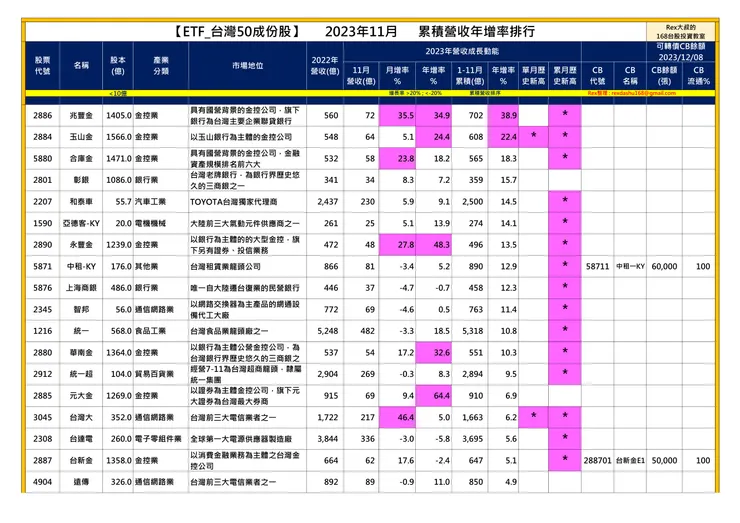740x523 pixels.
Task: Click the CB code 288701
Action: [597, 460]
